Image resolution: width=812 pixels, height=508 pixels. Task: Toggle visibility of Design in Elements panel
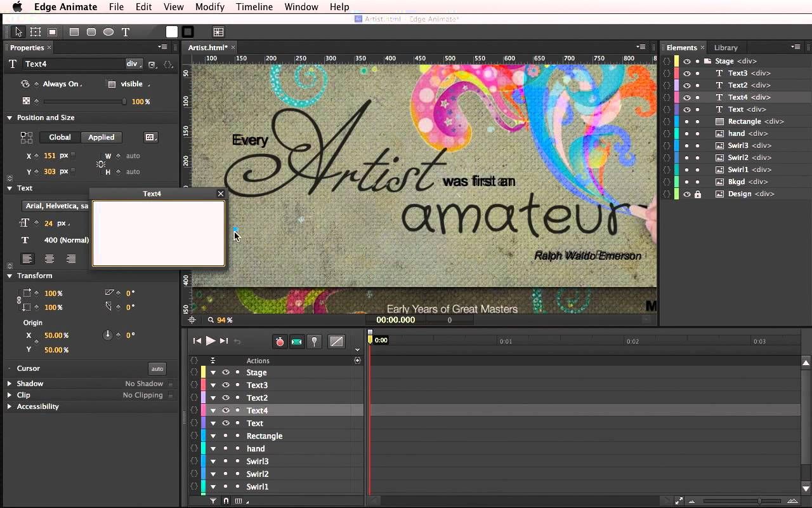pos(686,194)
